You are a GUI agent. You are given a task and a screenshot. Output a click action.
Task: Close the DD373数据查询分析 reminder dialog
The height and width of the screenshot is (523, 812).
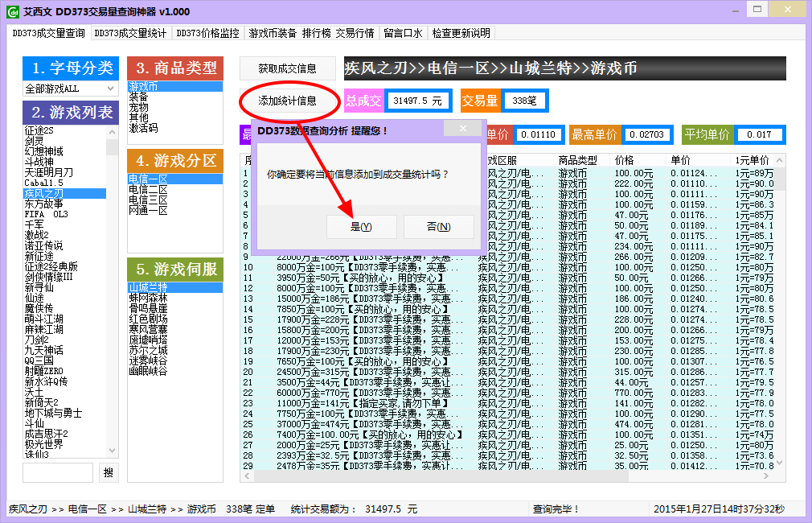click(462, 128)
